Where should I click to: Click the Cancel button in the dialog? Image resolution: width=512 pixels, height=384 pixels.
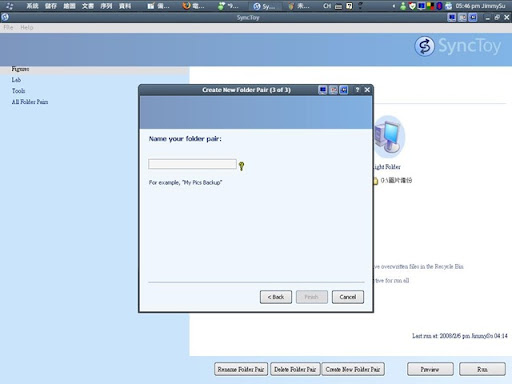point(348,297)
